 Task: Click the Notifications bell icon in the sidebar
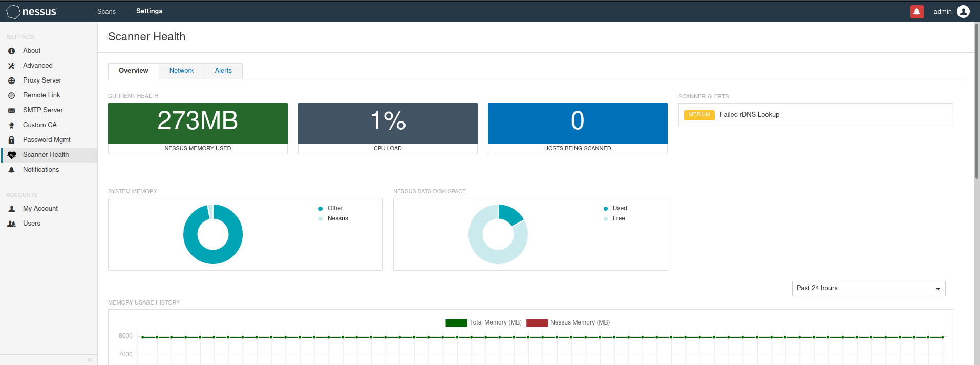point(11,170)
